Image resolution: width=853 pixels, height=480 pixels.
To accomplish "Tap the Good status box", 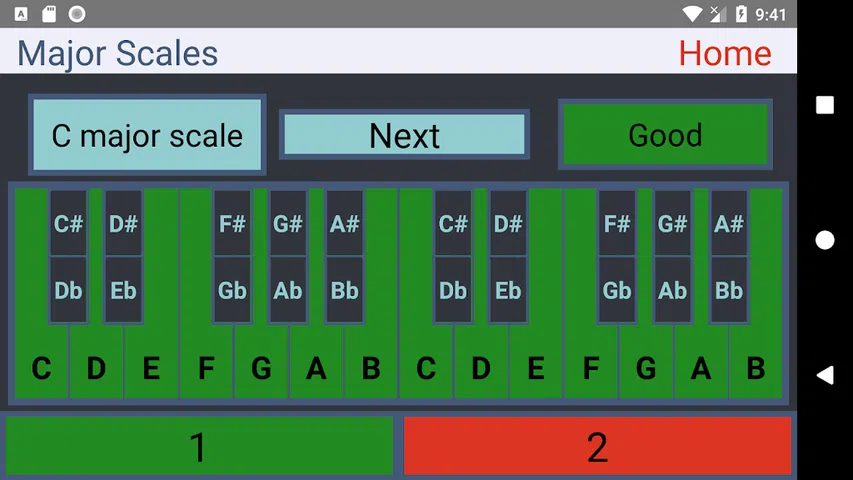I will [x=664, y=135].
